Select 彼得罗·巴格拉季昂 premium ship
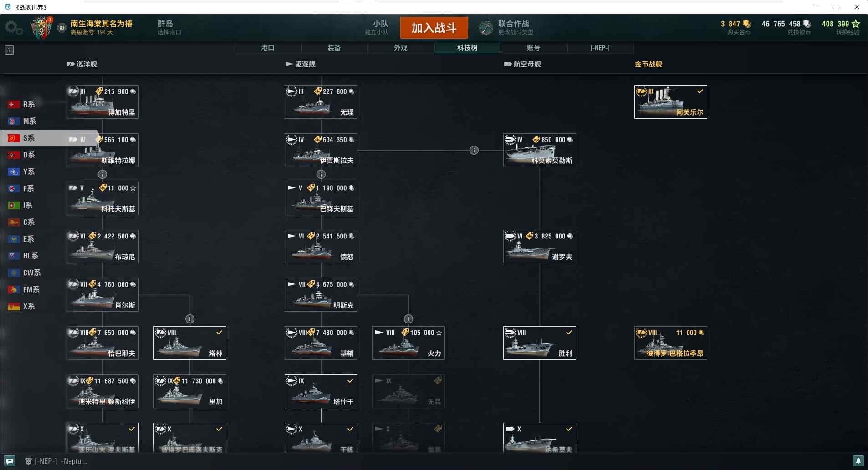 click(x=671, y=343)
